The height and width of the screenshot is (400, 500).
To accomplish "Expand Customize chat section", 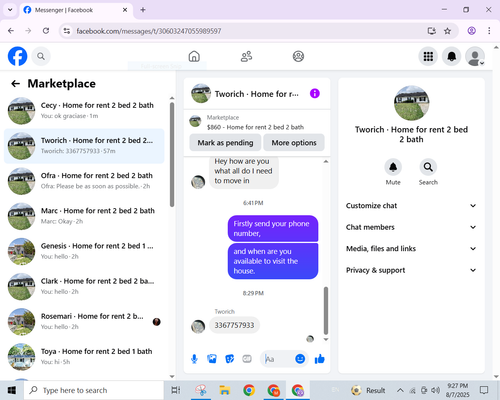I will pyautogui.click(x=411, y=206).
